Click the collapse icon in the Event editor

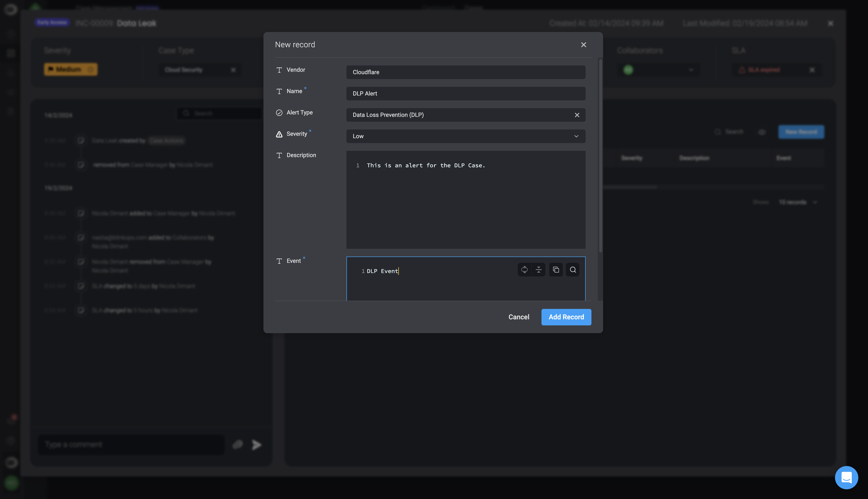tap(539, 270)
